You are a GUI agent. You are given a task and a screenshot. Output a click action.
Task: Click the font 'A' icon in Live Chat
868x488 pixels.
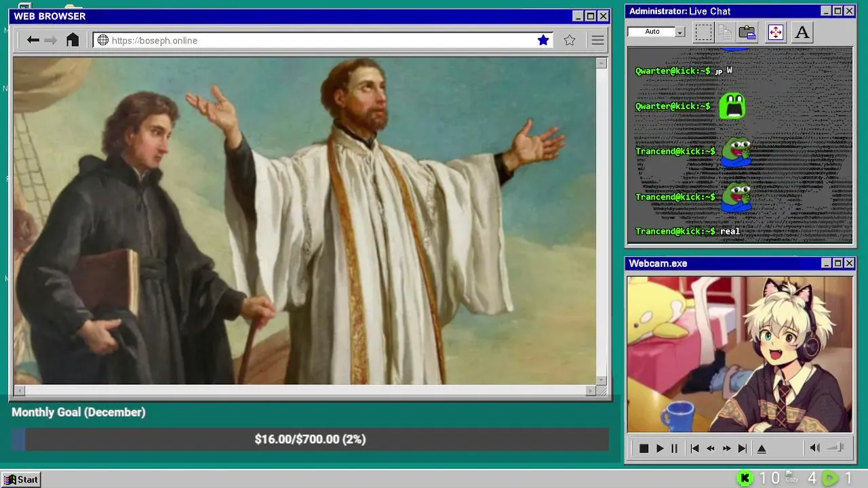(x=802, y=32)
